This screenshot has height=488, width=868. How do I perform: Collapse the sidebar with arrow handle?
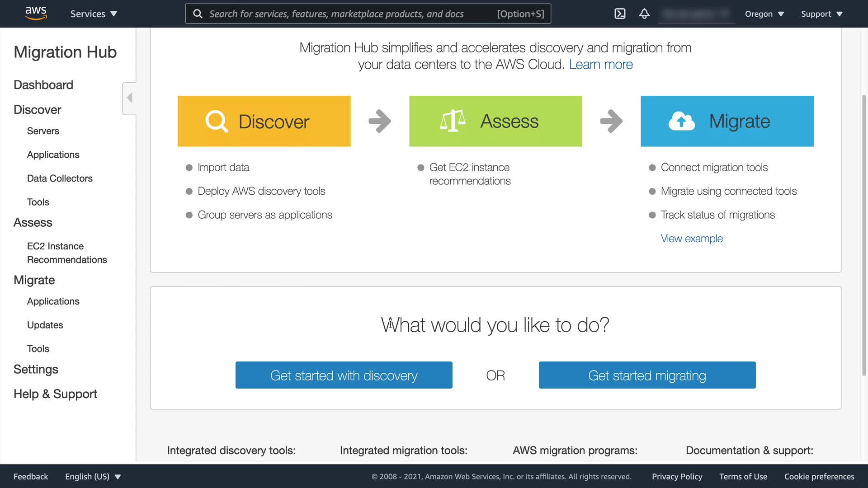click(130, 98)
